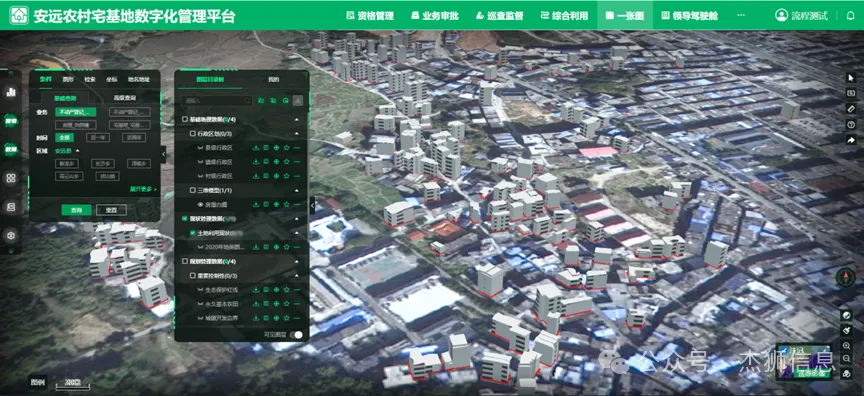Open the four-squares module sidebar icon
The height and width of the screenshot is (396, 864).
pyautogui.click(x=11, y=178)
